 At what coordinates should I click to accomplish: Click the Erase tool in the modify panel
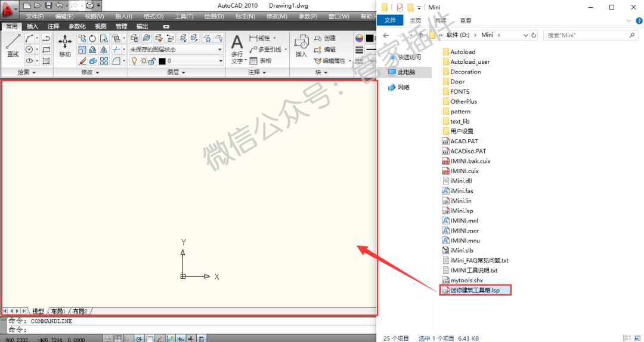tap(82, 61)
